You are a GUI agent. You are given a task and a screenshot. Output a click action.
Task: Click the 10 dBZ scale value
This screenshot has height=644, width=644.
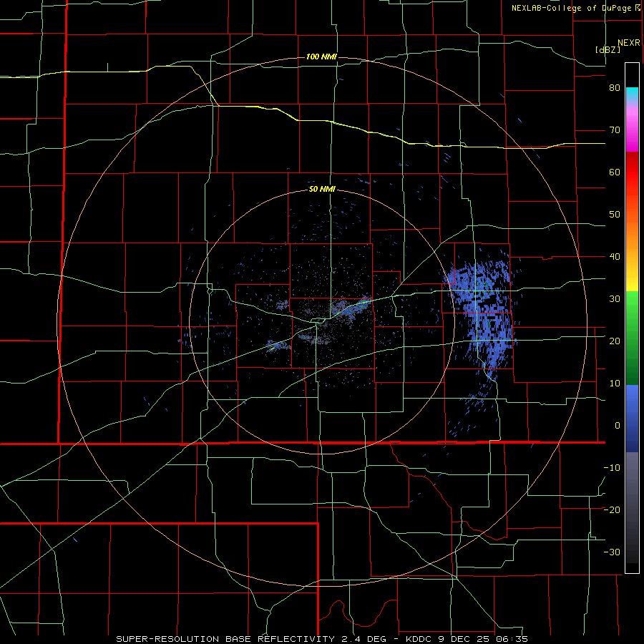pos(615,384)
